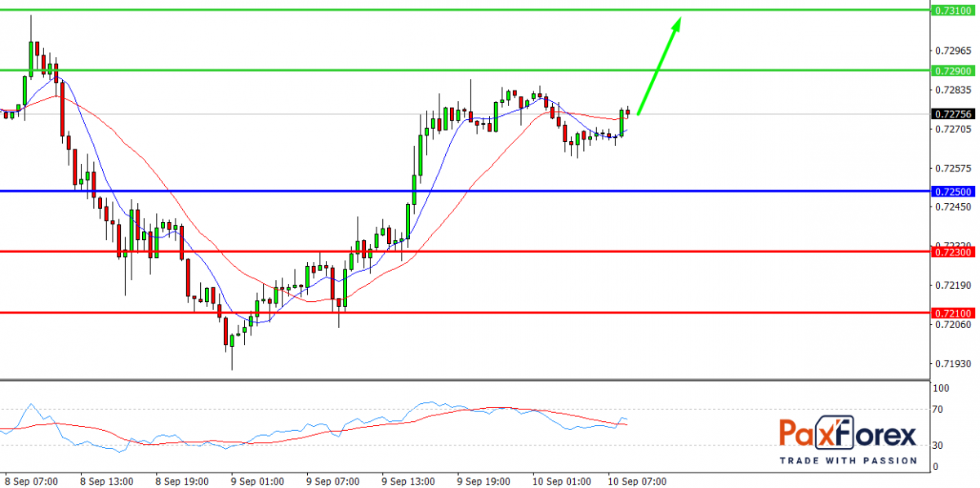Click the 0.73100 price level label
The image size is (980, 488).
[955, 11]
